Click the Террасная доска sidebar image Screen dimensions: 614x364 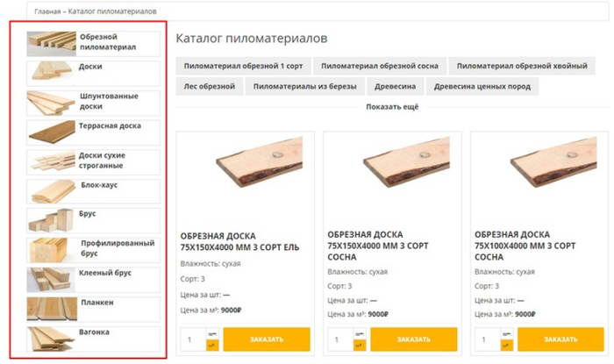[x=51, y=132]
